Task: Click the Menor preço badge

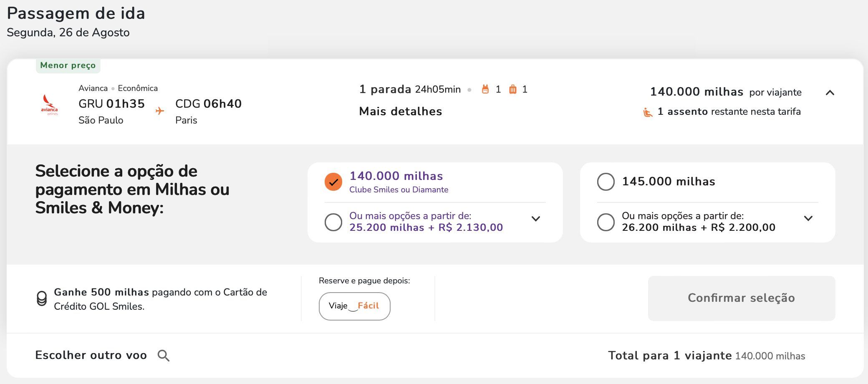Action: 68,66
